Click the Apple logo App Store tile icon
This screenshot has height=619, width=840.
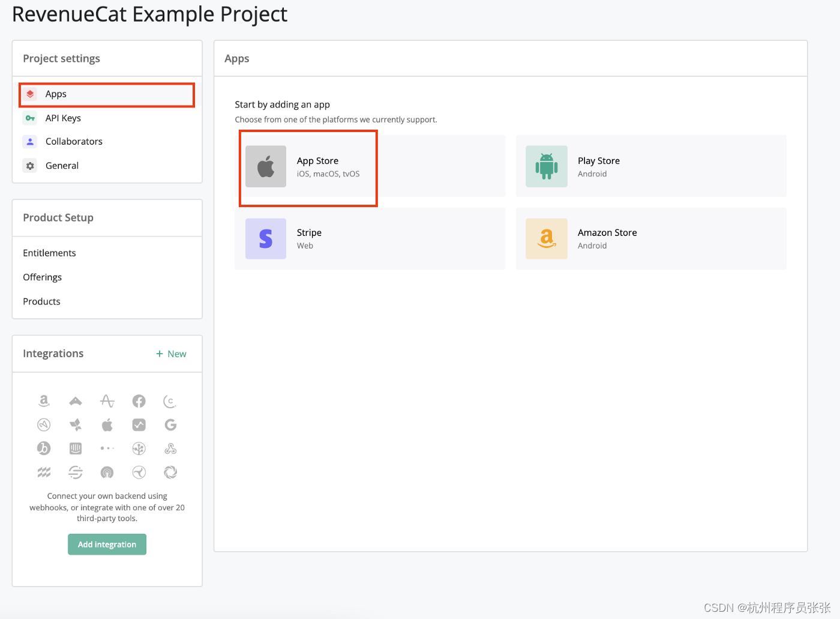coord(266,166)
